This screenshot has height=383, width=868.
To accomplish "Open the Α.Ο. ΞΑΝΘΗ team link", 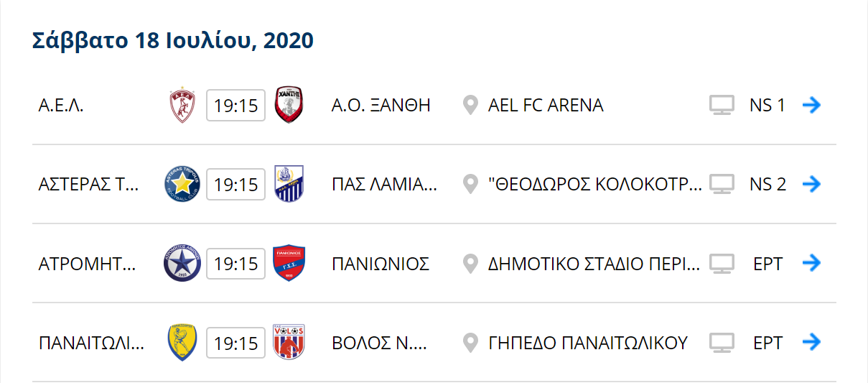I will (x=381, y=106).
